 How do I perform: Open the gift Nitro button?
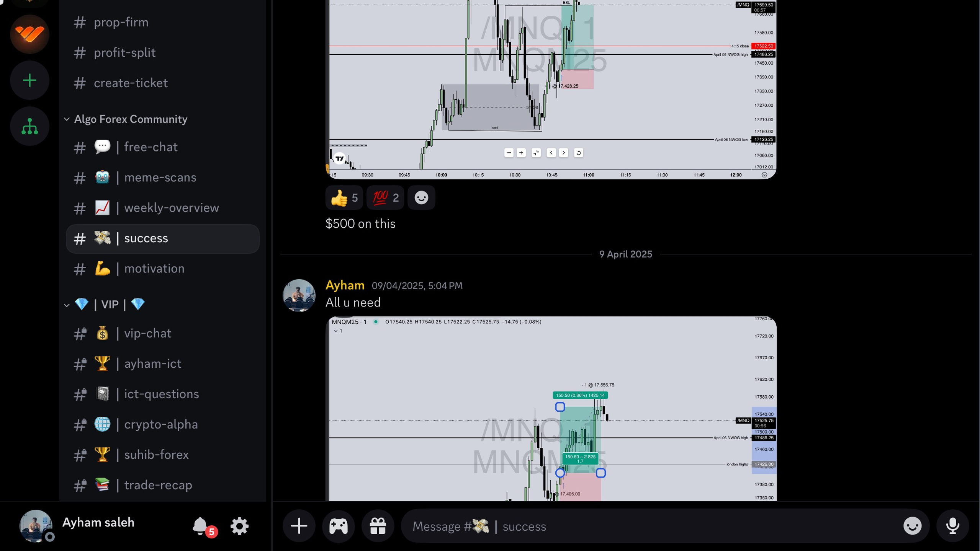[378, 526]
